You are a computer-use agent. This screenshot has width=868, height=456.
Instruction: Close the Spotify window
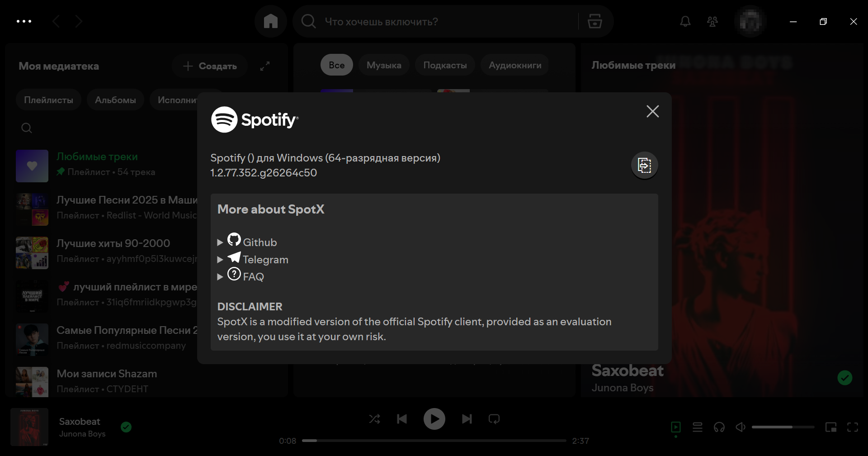[854, 21]
